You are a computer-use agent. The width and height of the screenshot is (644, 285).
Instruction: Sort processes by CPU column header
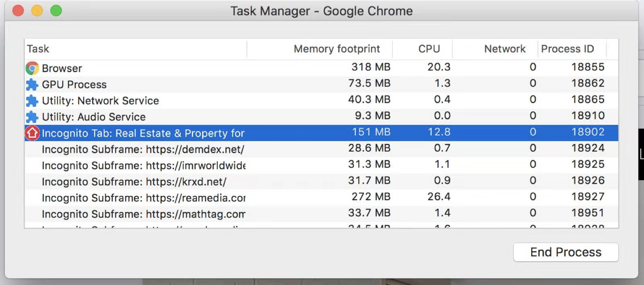pyautogui.click(x=429, y=49)
